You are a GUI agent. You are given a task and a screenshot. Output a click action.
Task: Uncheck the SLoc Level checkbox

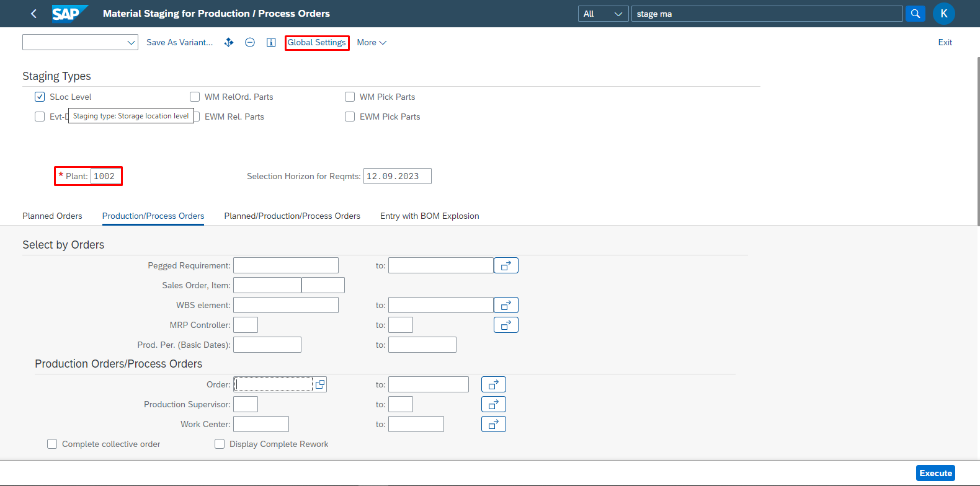click(40, 97)
